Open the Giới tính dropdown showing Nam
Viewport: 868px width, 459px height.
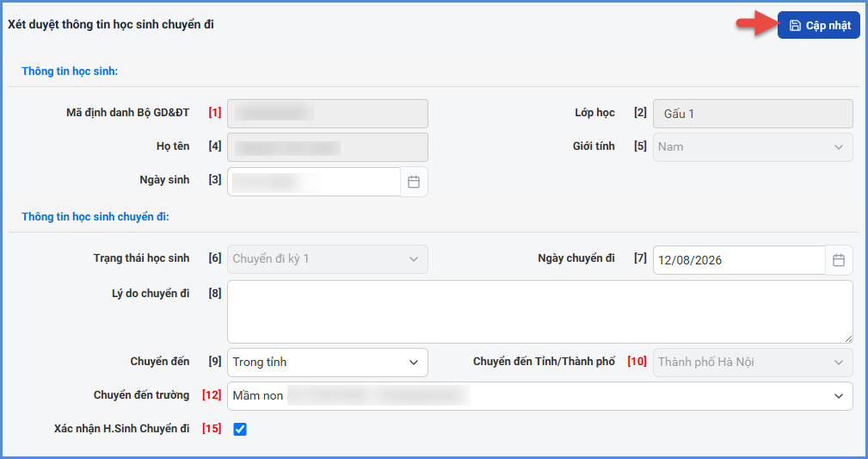753,147
